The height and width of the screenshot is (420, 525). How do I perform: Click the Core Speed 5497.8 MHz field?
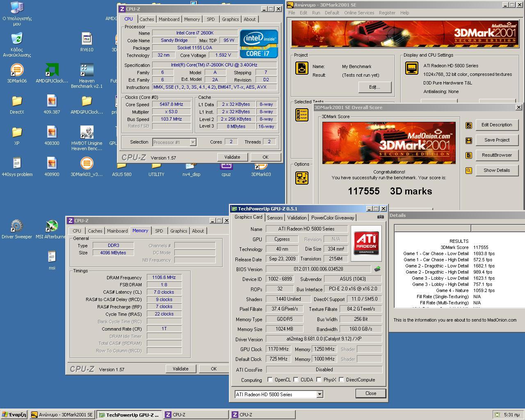[x=171, y=104]
